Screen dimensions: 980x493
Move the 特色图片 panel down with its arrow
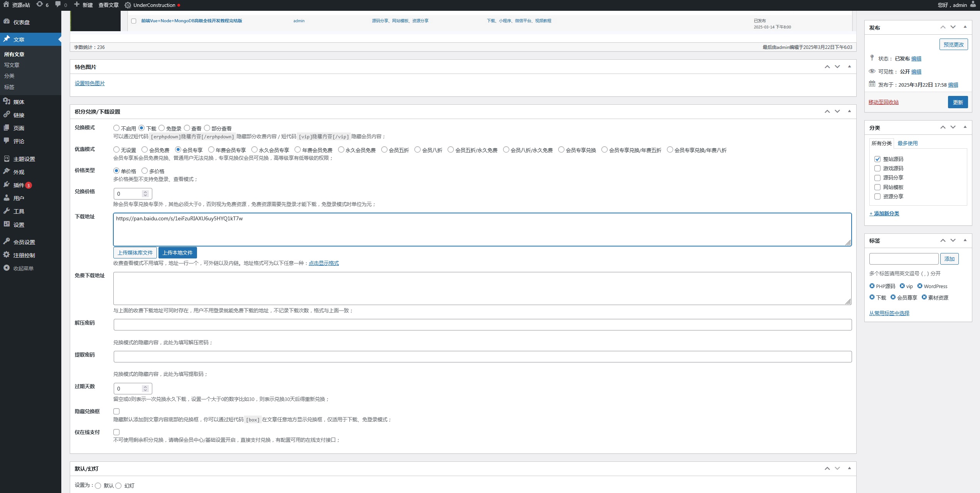pyautogui.click(x=837, y=67)
